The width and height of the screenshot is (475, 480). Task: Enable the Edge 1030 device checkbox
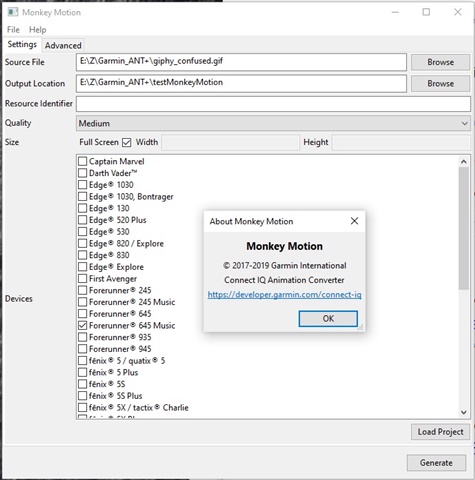82,185
